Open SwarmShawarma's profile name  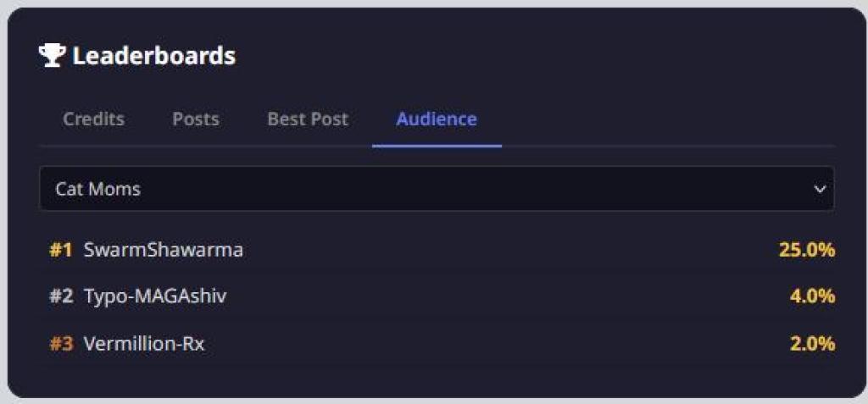(163, 250)
